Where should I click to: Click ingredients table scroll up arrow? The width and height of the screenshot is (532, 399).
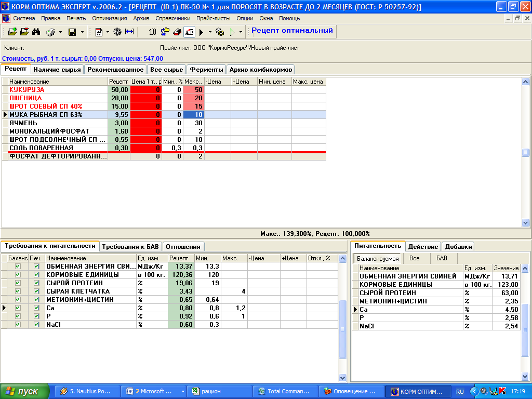click(525, 82)
